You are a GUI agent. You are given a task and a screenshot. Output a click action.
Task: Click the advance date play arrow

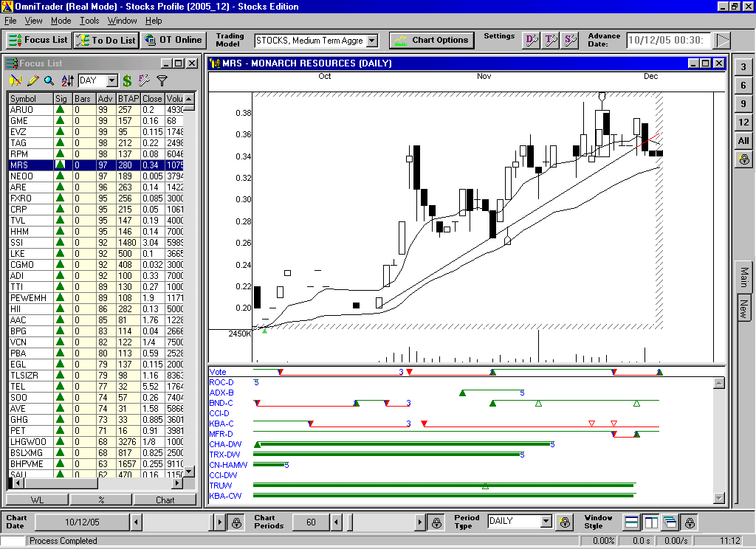click(722, 41)
